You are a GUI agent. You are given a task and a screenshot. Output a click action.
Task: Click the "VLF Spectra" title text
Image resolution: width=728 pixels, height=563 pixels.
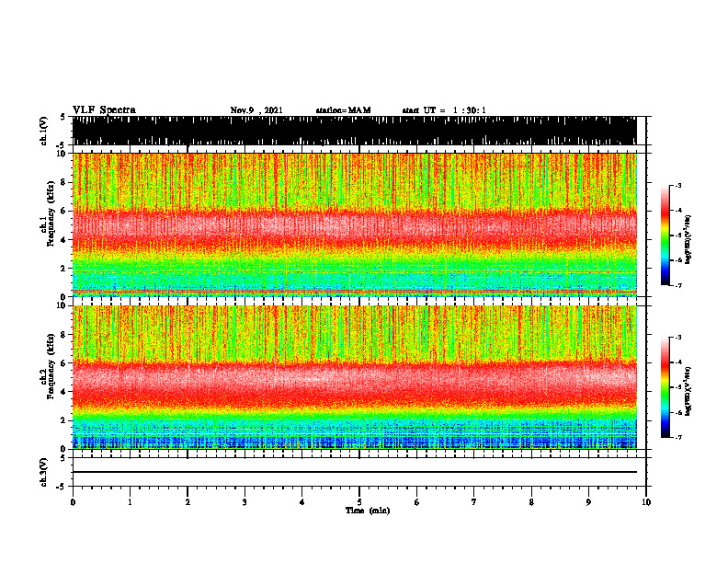pos(104,110)
